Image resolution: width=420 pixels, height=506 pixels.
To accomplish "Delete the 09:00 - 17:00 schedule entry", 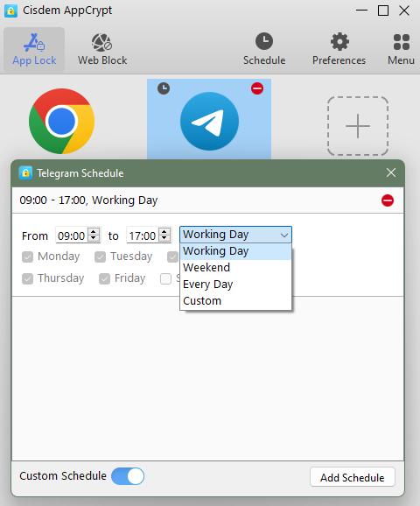I will (388, 200).
